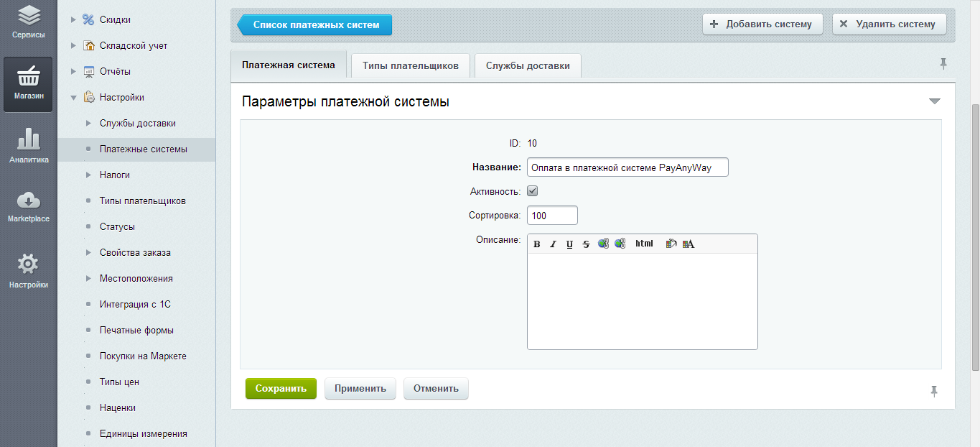Expand the Складской учет tree node
This screenshot has height=447, width=980.
click(73, 45)
